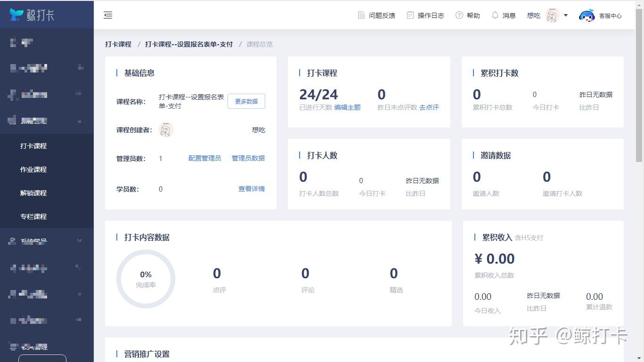Viewport: 644px width, 362px height.
Task: Click the 鲸打卡 whale logo
Action: pos(16,15)
